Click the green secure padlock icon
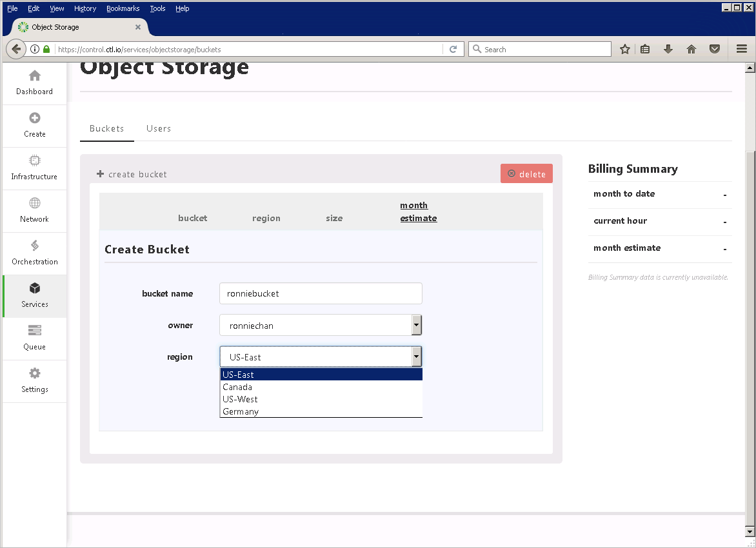Image resolution: width=756 pixels, height=548 pixels. pyautogui.click(x=46, y=49)
